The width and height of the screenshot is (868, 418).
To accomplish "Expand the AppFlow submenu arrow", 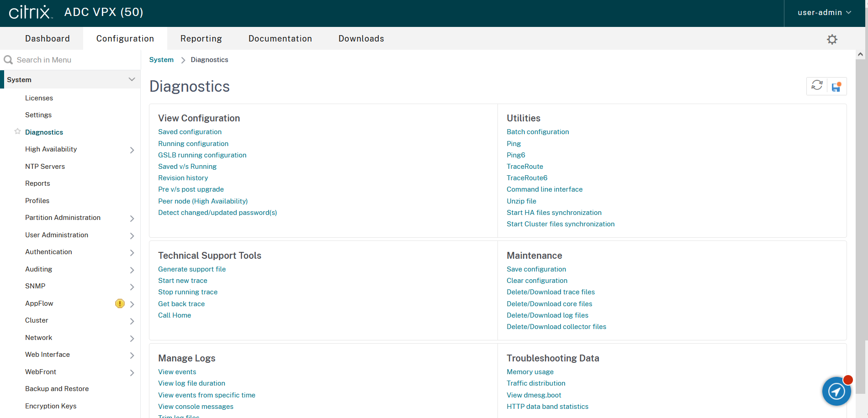I will pos(132,304).
